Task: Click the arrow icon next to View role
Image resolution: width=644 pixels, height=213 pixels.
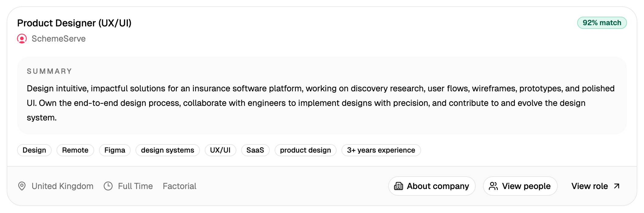Action: point(616,186)
